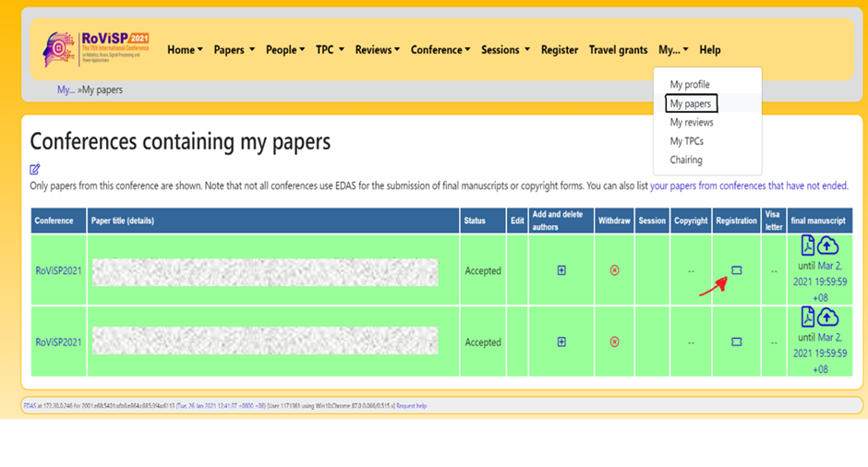Select My profile from the dropdown
The image size is (868, 467).
click(x=690, y=84)
